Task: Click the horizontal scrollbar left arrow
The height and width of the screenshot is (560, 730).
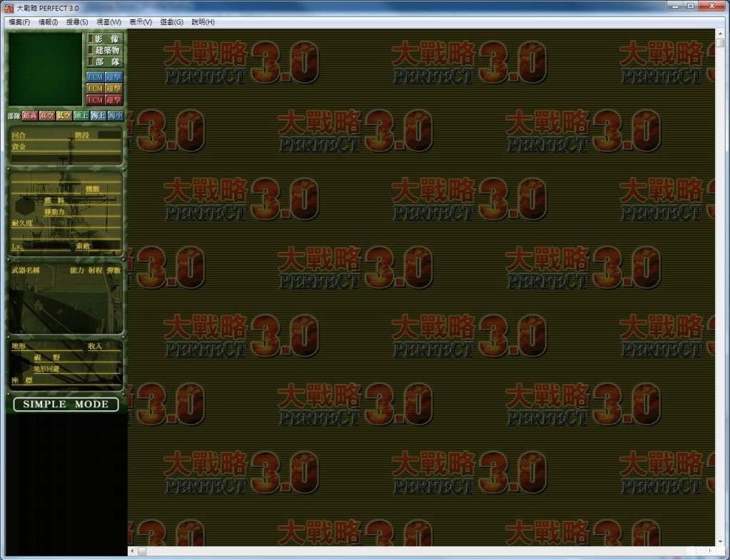Action: click(132, 551)
